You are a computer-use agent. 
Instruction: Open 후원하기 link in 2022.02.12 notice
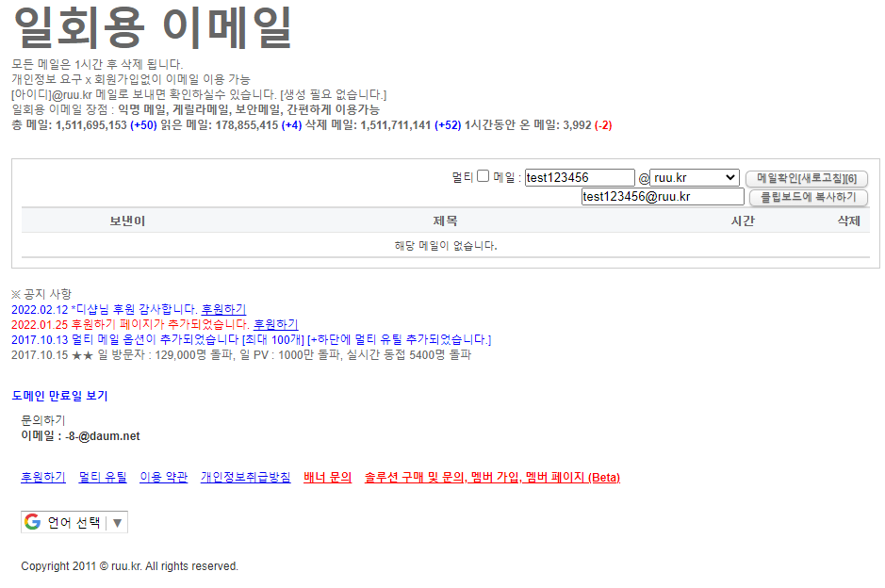tap(223, 309)
